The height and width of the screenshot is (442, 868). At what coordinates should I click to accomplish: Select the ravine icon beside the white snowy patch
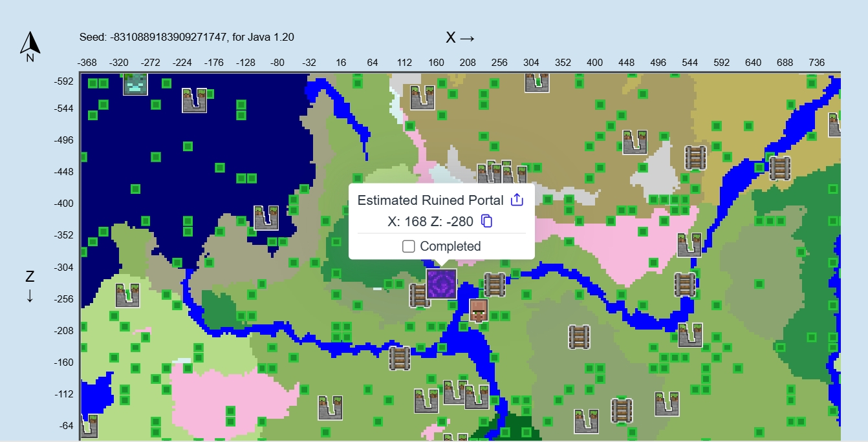tap(635, 142)
